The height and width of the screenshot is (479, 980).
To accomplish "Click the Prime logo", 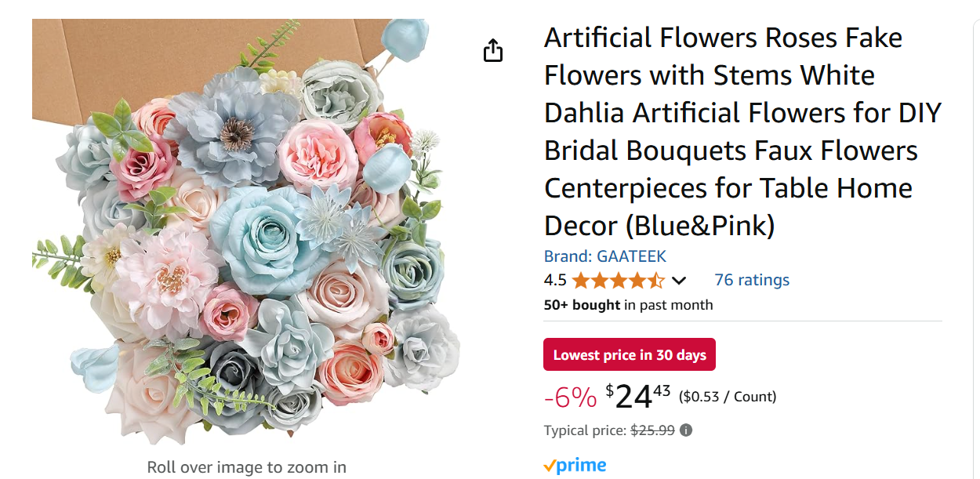I will pos(575,466).
